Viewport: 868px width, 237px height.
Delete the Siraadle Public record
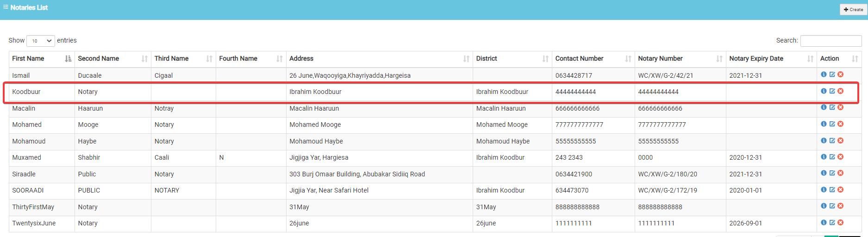coord(840,173)
